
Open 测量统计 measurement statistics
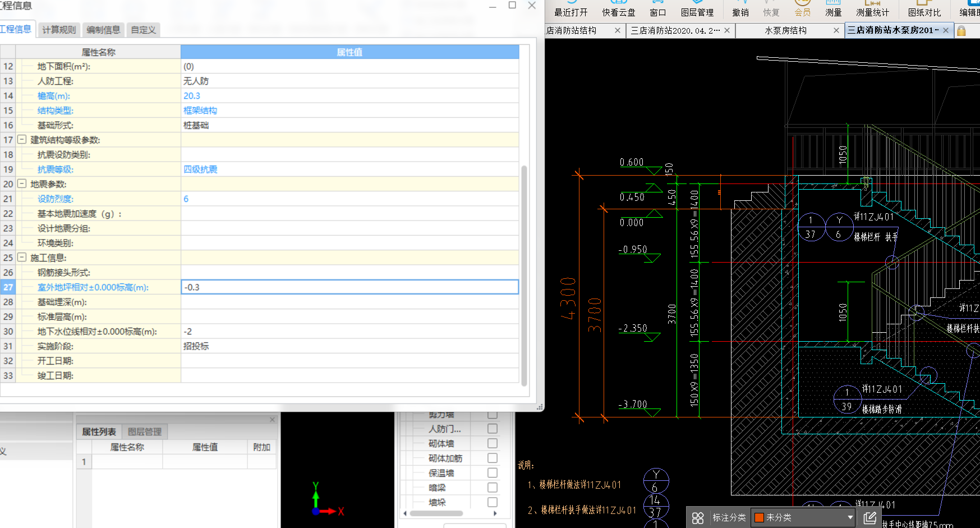point(872,9)
